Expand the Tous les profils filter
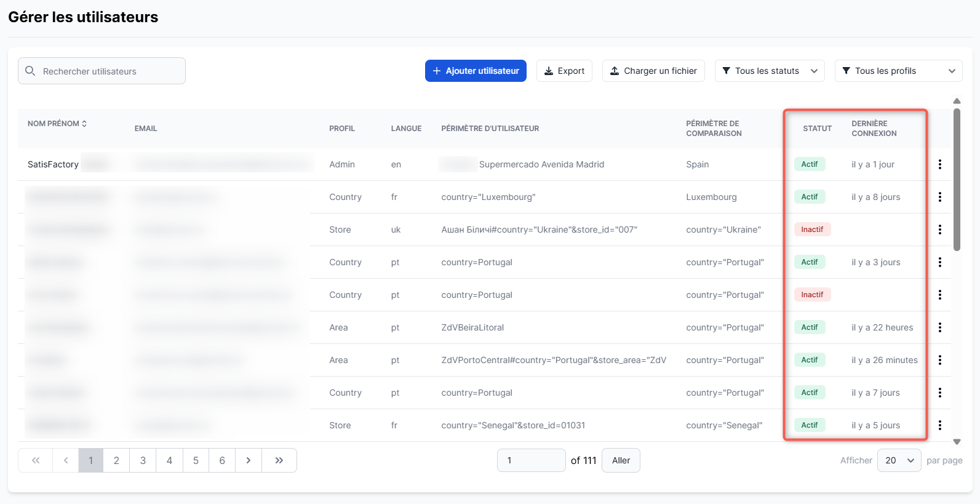Screen dimensions: 980x504 pos(898,71)
